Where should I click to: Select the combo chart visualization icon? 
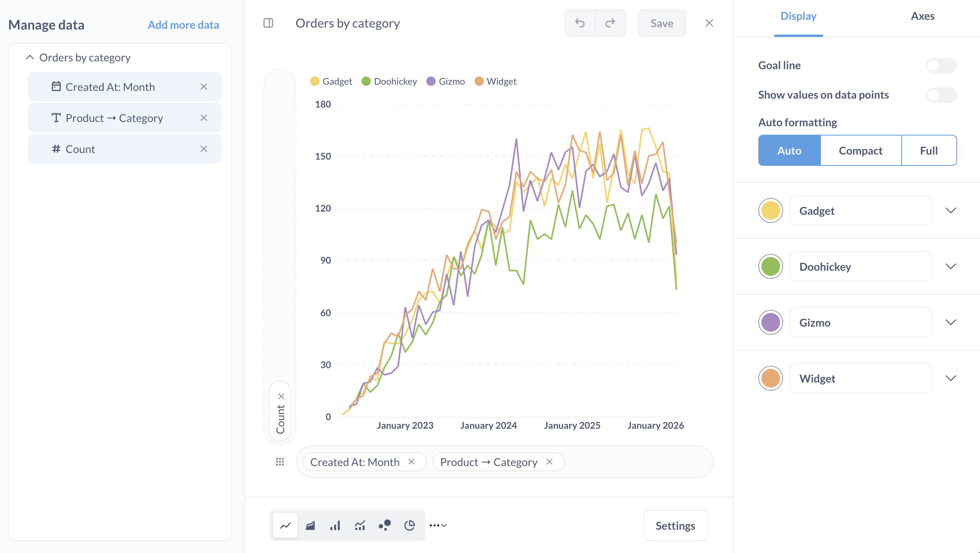click(x=360, y=525)
